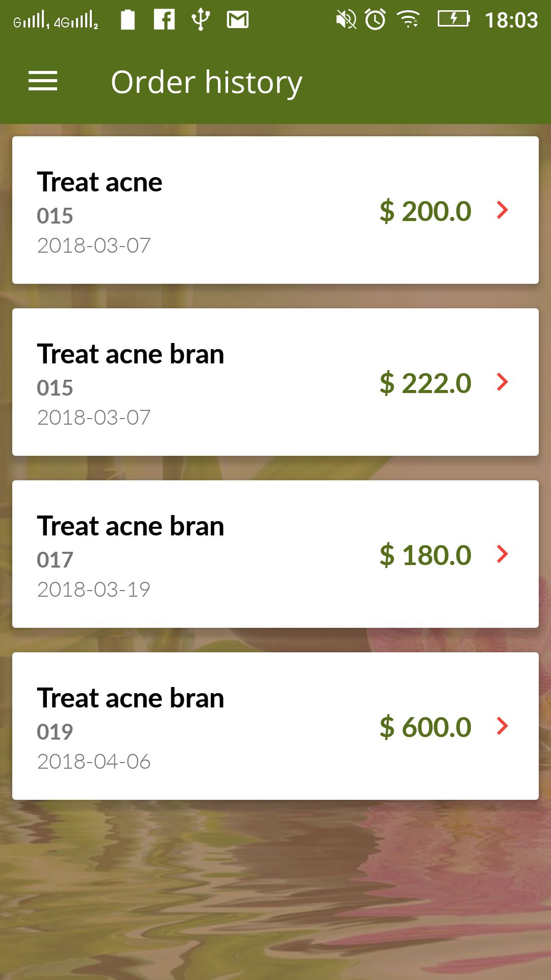Screen dimensions: 551x980
Task: Tap the $ 222.0 price amount
Action: pyautogui.click(x=425, y=383)
